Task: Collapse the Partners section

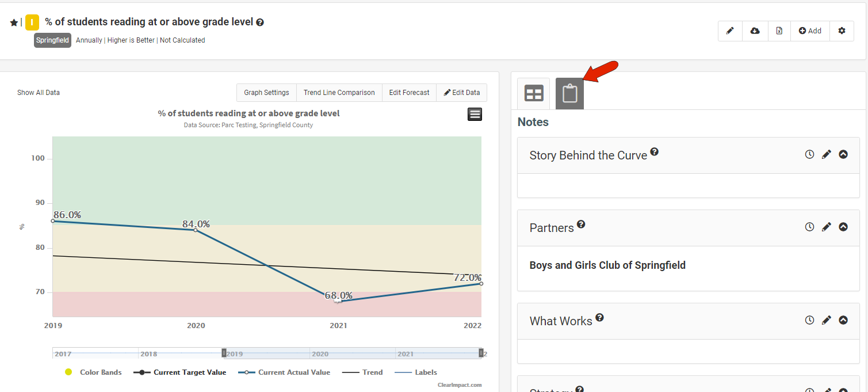Action: coord(843,227)
